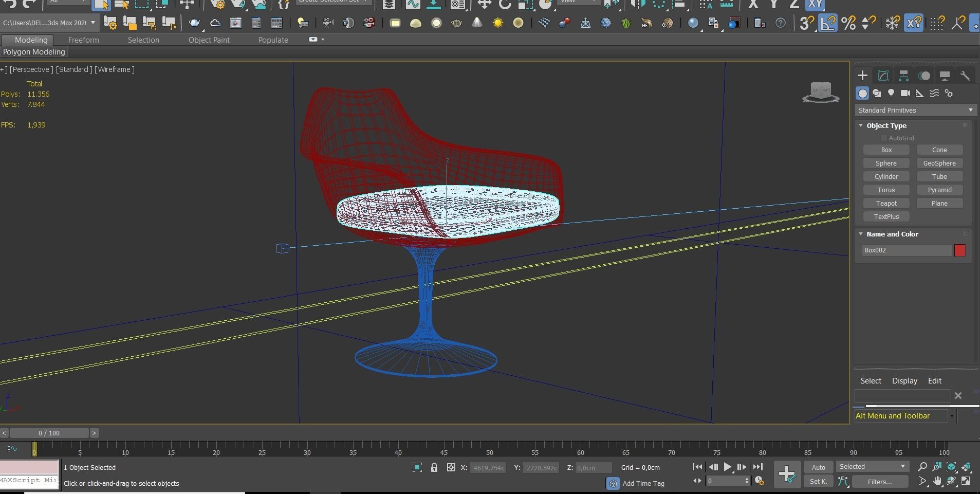Open the Polygon Modeling panel
Viewport: 980px width, 494px height.
[x=34, y=52]
